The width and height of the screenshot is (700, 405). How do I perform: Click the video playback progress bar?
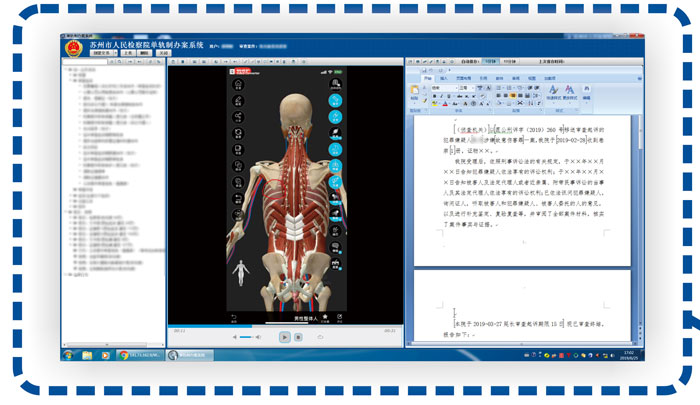(284, 326)
